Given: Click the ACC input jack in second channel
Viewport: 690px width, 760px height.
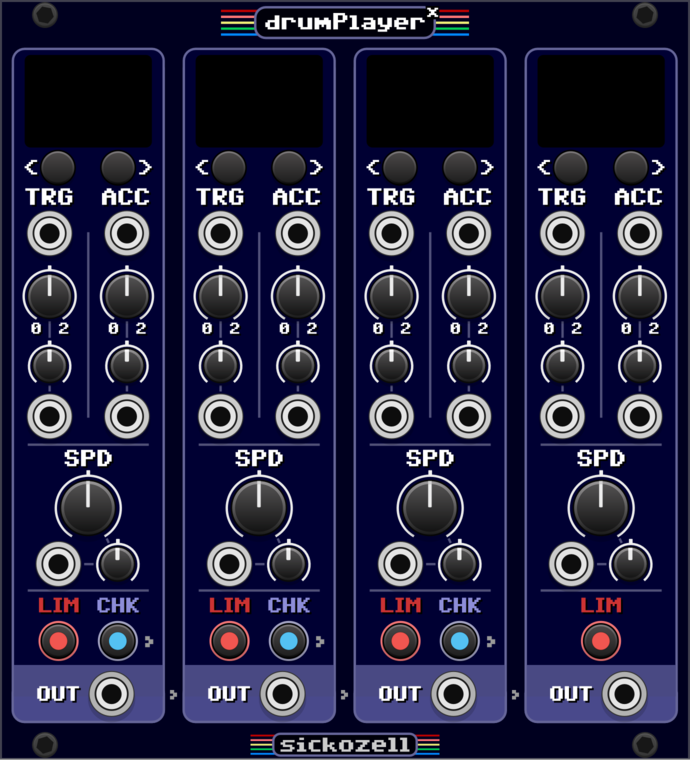Looking at the screenshot, I should 298,234.
